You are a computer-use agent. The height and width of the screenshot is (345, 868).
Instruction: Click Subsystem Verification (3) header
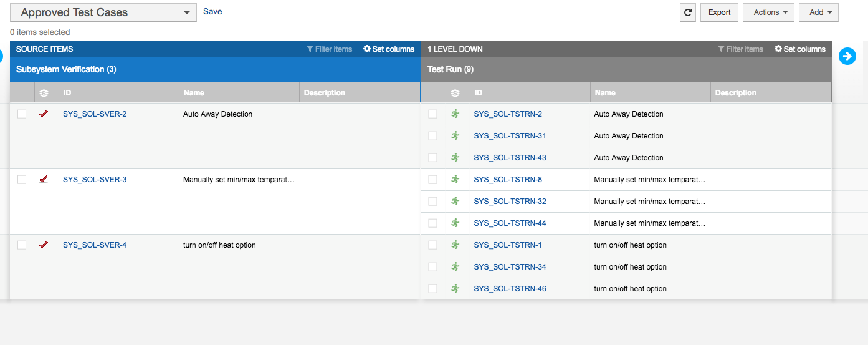pyautogui.click(x=66, y=69)
